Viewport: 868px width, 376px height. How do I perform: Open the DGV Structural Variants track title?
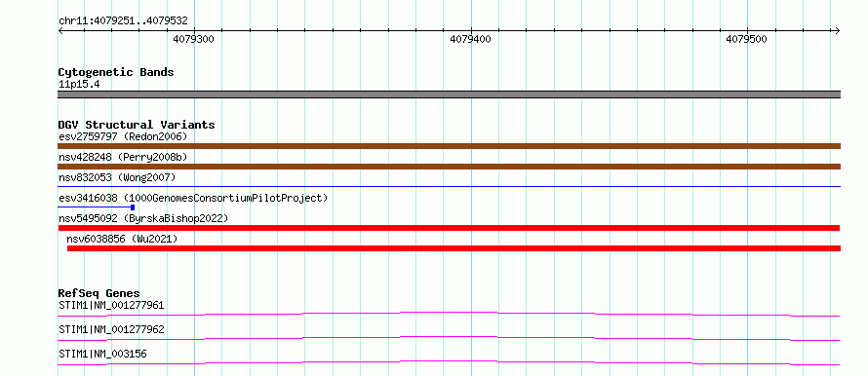point(137,125)
